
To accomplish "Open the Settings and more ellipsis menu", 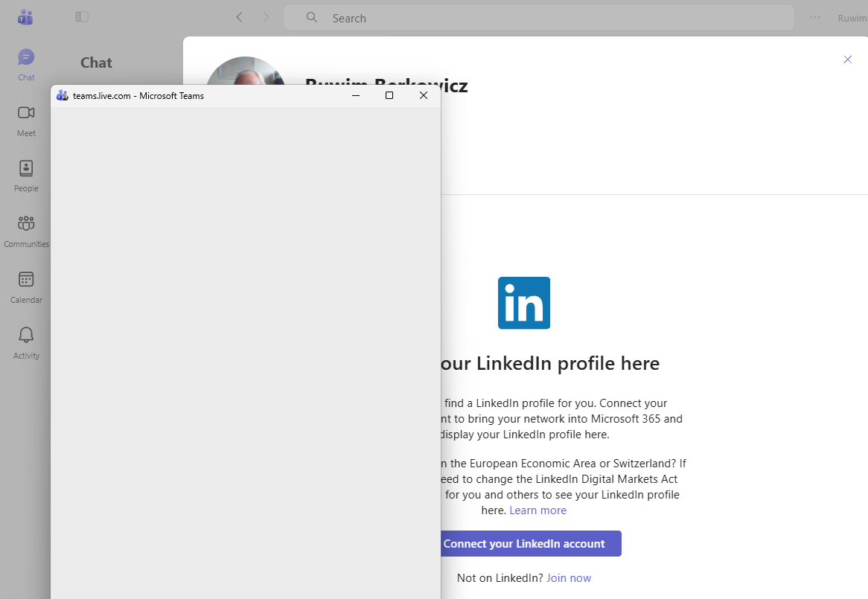I will (815, 17).
